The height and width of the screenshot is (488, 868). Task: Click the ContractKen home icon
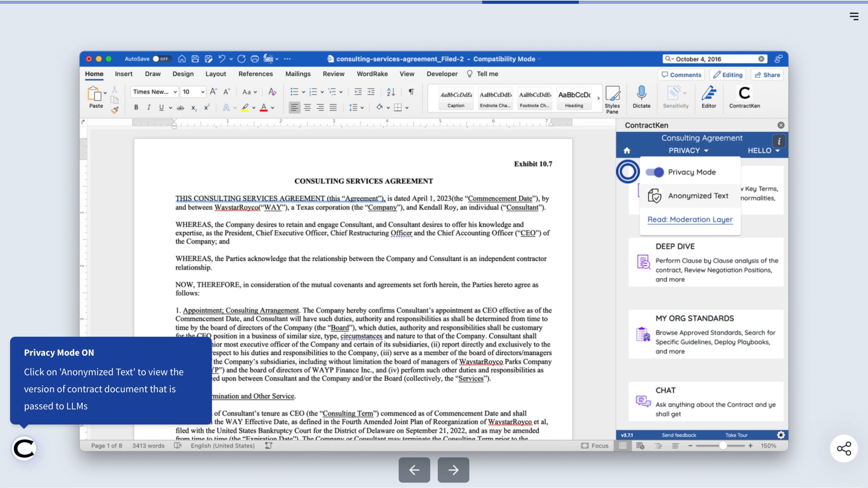click(x=627, y=150)
